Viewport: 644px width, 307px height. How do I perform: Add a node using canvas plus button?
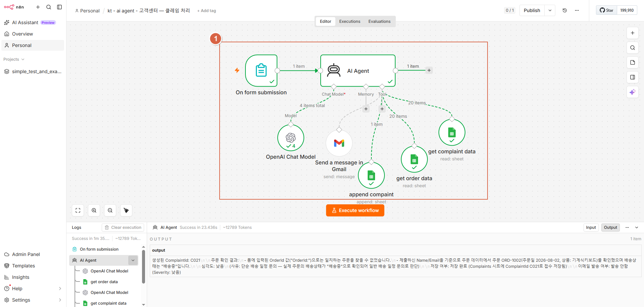[633, 33]
